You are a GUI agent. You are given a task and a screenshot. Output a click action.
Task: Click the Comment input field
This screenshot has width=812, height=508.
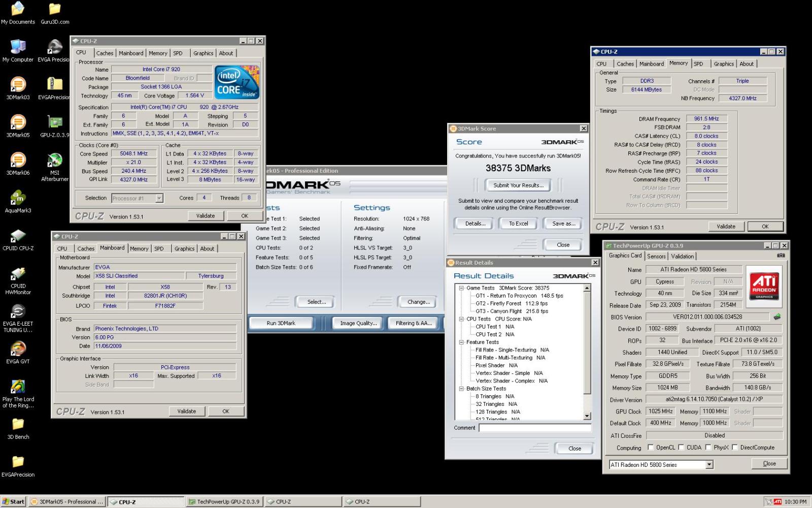pyautogui.click(x=535, y=428)
